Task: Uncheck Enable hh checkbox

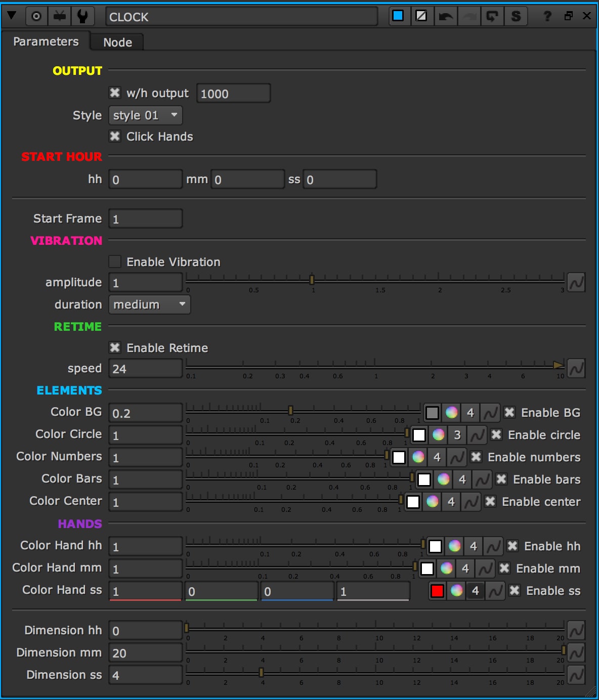Action: point(512,546)
